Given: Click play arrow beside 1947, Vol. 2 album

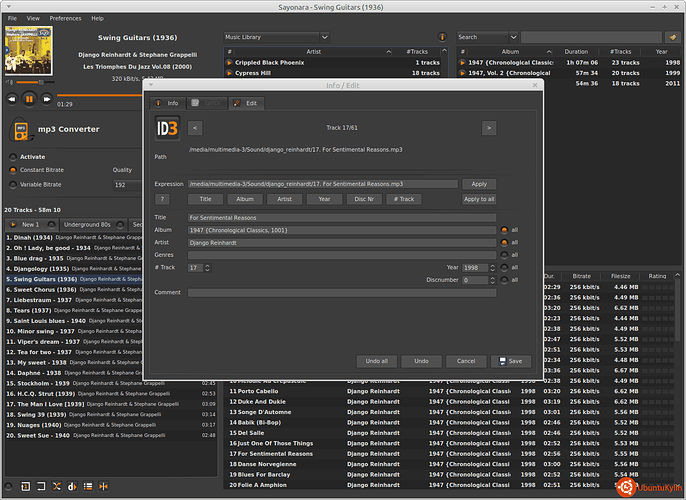Looking at the screenshot, I should click(462, 73).
